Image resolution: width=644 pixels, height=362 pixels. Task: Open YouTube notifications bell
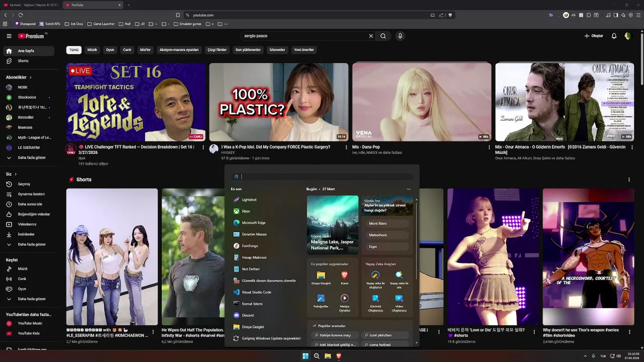(x=614, y=36)
